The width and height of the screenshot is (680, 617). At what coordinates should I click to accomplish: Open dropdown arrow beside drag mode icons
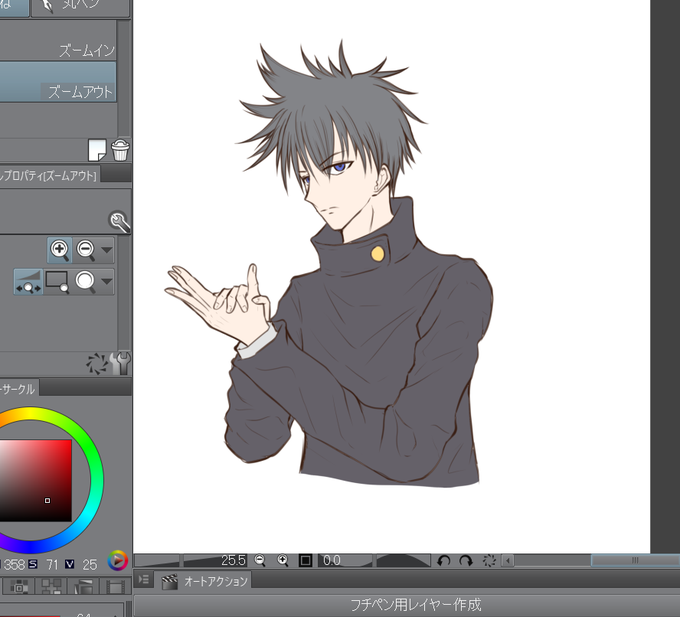tap(107, 282)
